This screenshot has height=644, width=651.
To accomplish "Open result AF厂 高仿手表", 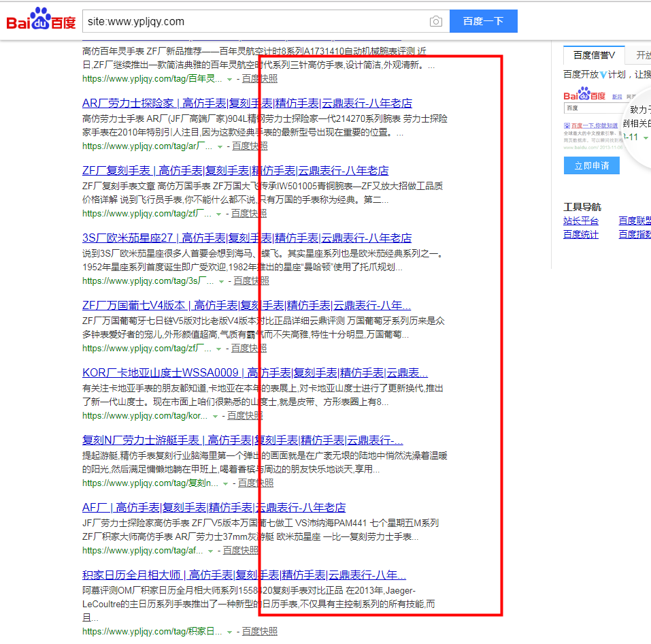I will coord(214,507).
